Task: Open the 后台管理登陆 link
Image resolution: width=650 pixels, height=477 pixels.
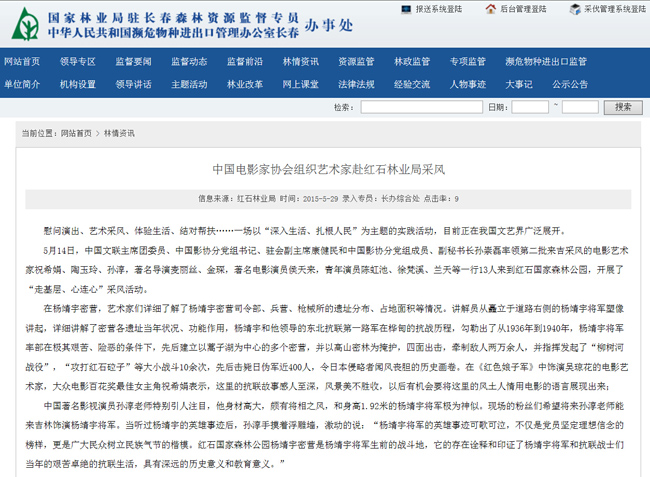Action: pos(523,9)
